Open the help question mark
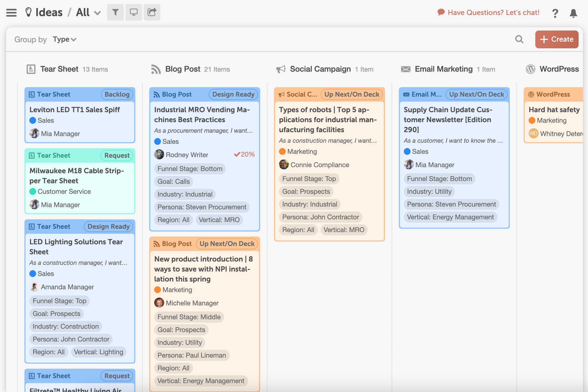Viewport: 588px width, 392px height. (x=555, y=13)
